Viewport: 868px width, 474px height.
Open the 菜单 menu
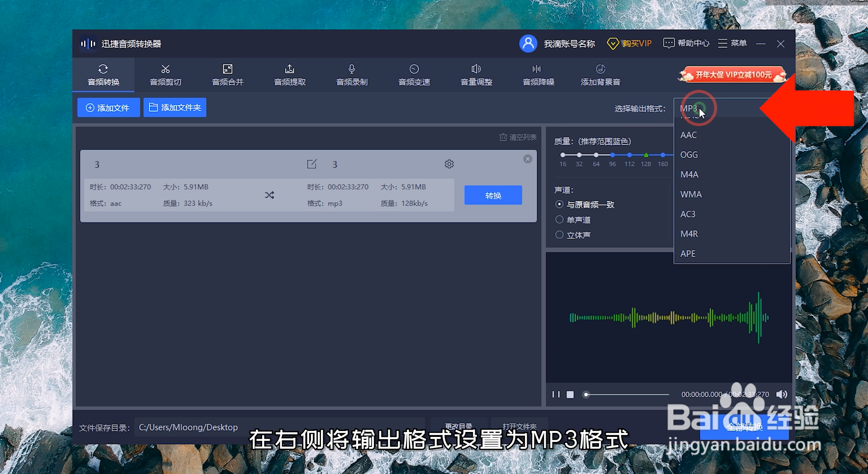point(732,43)
